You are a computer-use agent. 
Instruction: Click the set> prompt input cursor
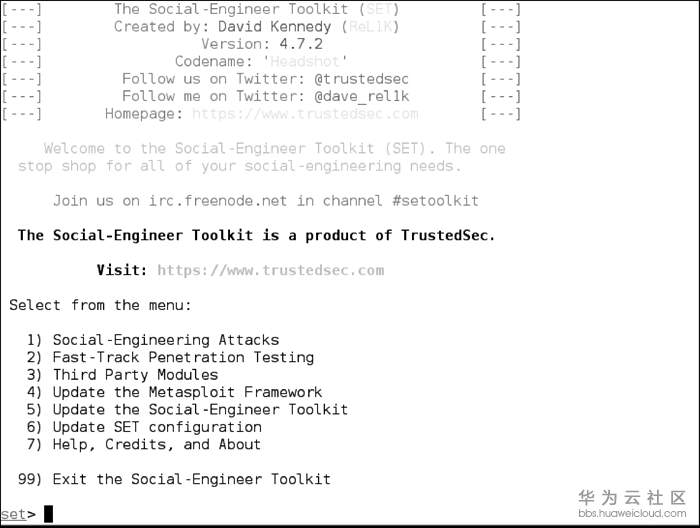pyautogui.click(x=48, y=514)
